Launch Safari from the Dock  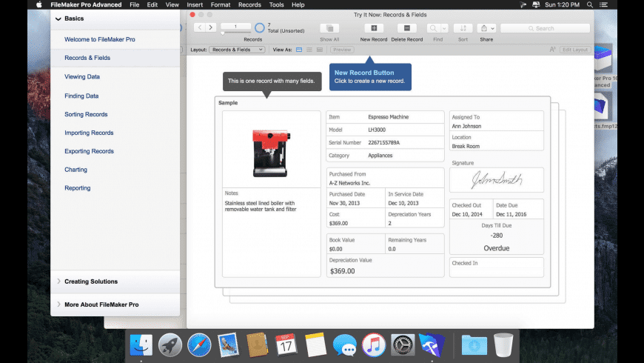[x=199, y=344]
